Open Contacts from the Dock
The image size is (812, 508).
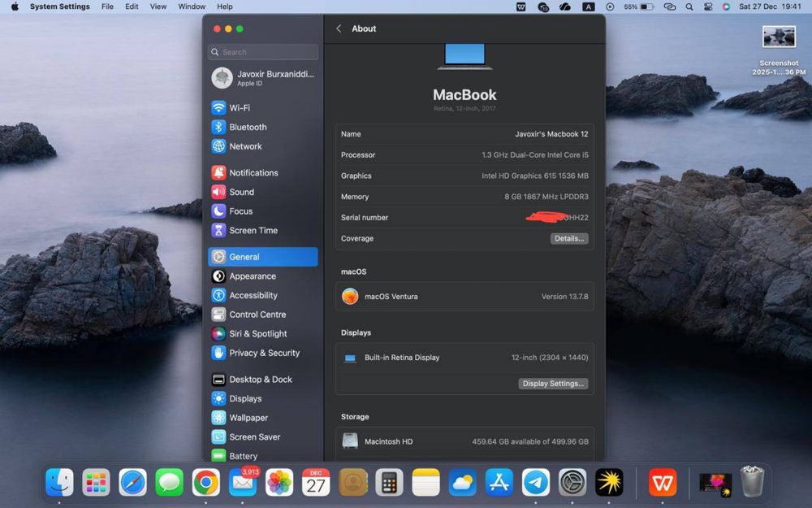tap(352, 483)
